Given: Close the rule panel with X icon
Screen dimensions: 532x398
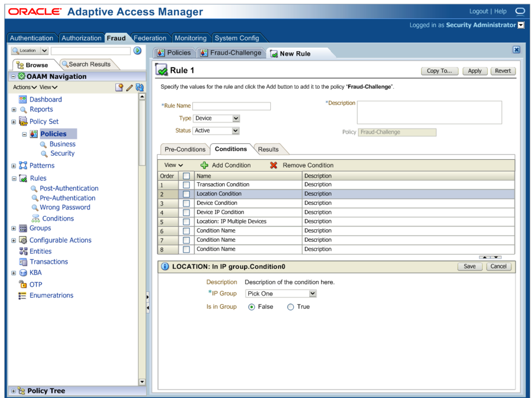Looking at the screenshot, I should [516, 50].
